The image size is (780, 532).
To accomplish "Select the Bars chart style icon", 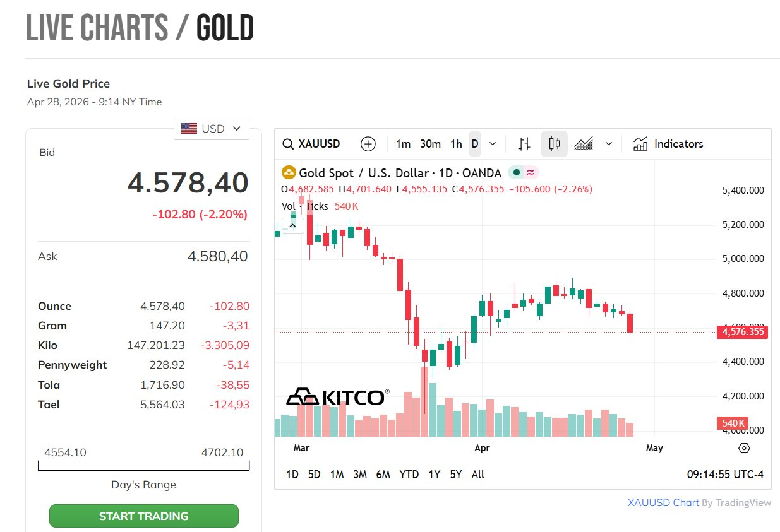I will (x=524, y=144).
